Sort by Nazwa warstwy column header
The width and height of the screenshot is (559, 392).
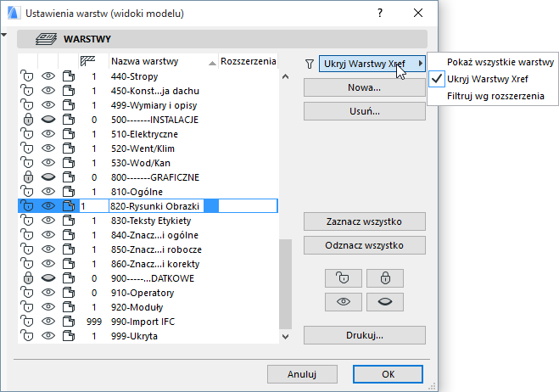click(x=157, y=62)
